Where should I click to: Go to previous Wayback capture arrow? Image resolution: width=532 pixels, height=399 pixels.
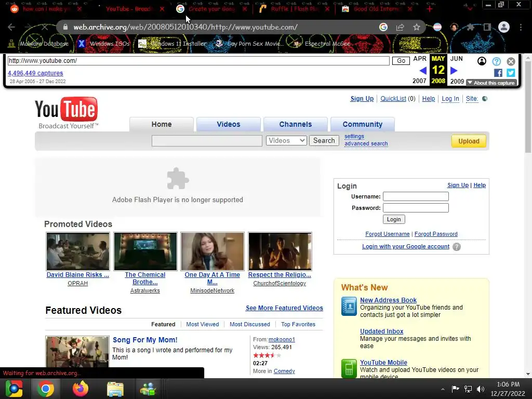(x=423, y=71)
